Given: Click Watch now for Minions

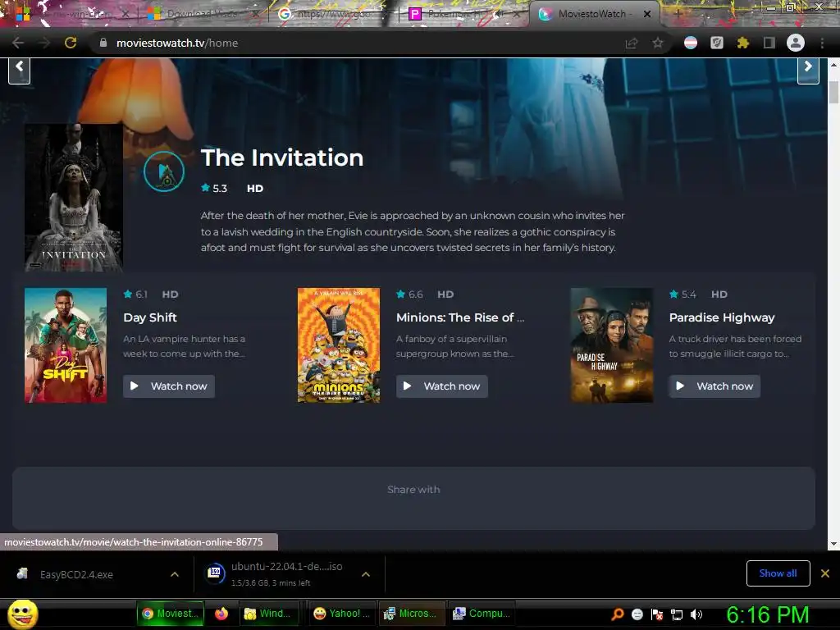Looking at the screenshot, I should [442, 386].
